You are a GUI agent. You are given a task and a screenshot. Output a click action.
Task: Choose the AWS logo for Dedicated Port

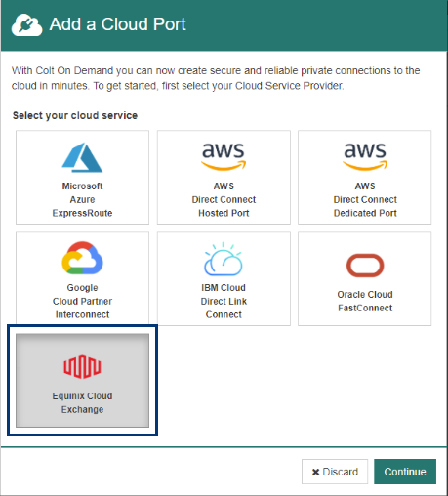[365, 156]
